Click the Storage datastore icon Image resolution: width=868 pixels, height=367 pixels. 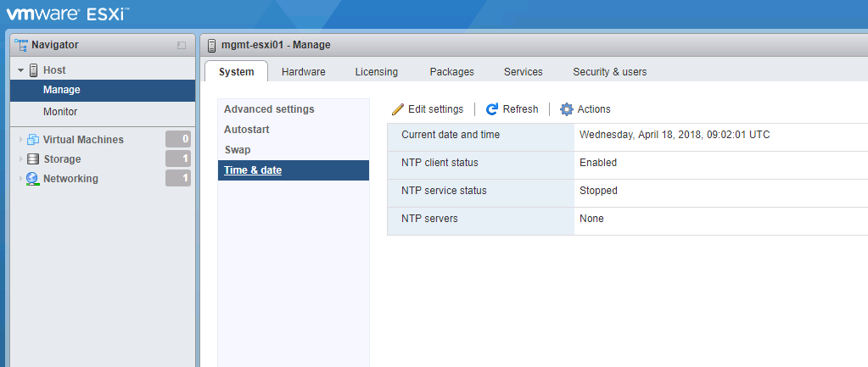coord(33,159)
